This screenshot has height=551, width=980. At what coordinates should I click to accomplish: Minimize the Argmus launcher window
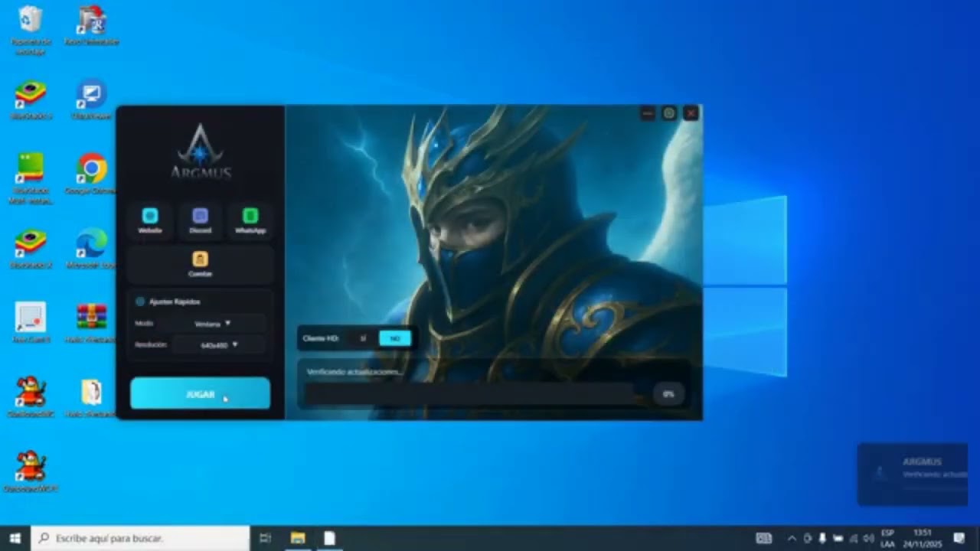648,113
